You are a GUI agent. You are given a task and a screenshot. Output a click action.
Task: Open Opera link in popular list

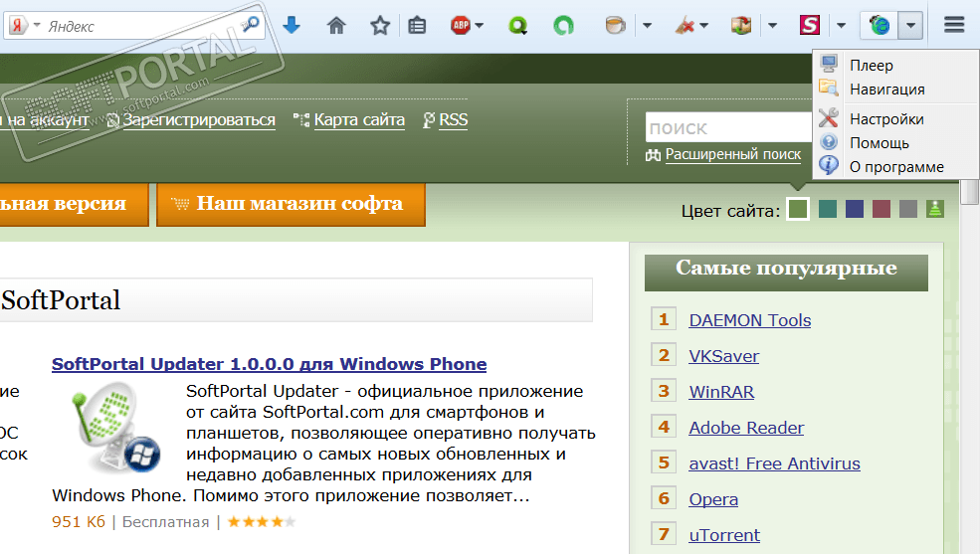713,499
